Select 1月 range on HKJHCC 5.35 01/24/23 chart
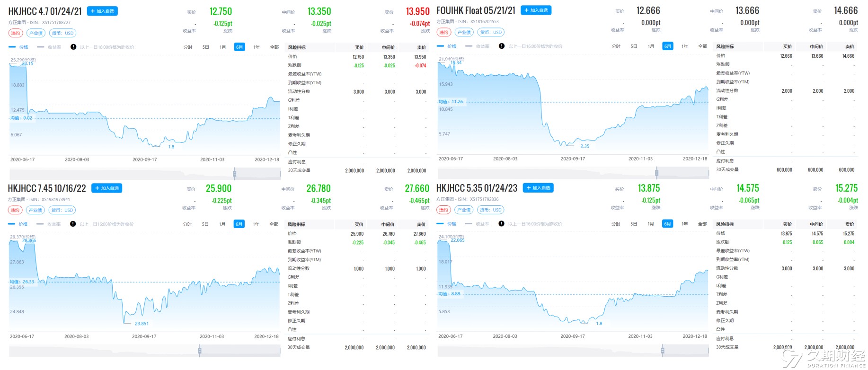Viewport: 868px width, 370px height. (651, 223)
